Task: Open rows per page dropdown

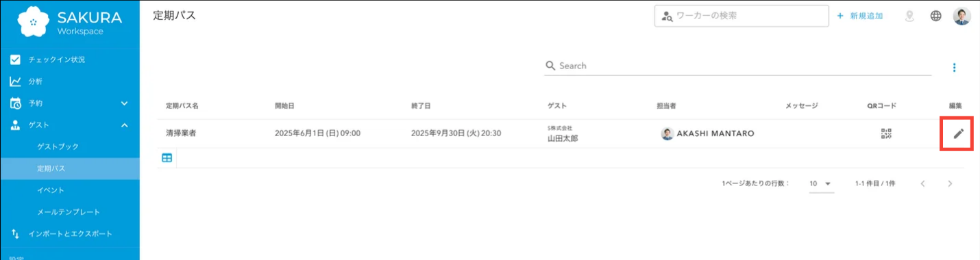Action: 820,183
